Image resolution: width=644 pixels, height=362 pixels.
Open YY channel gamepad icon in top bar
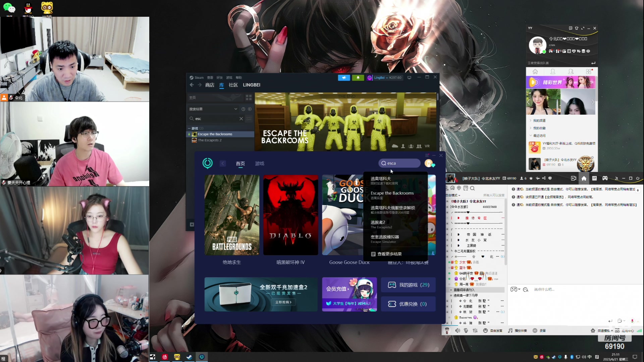pyautogui.click(x=605, y=178)
